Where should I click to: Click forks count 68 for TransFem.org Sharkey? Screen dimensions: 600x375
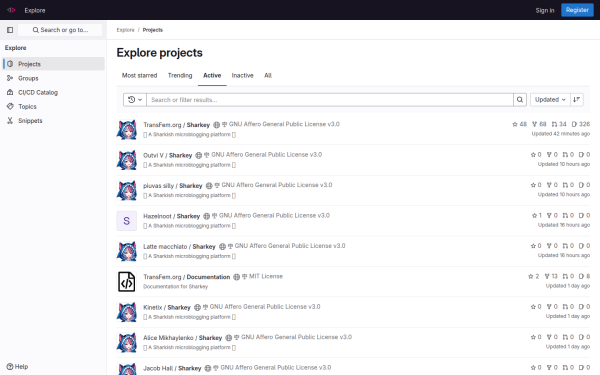(539, 124)
